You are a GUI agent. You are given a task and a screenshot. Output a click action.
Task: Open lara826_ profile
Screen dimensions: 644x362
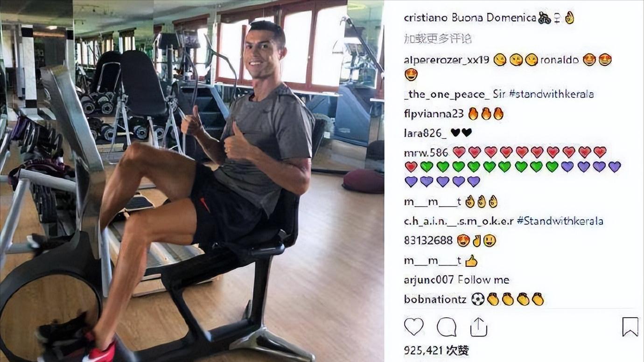(425, 133)
